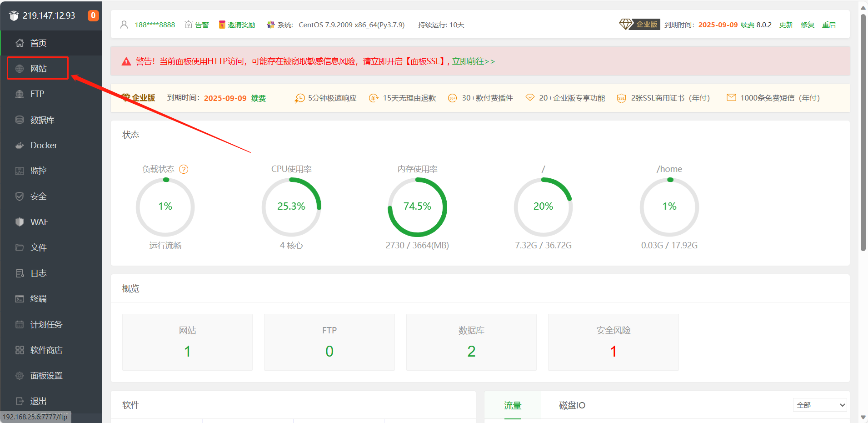868x423 pixels.
Task: Click the 15天无理由退款 text
Action: tap(409, 98)
